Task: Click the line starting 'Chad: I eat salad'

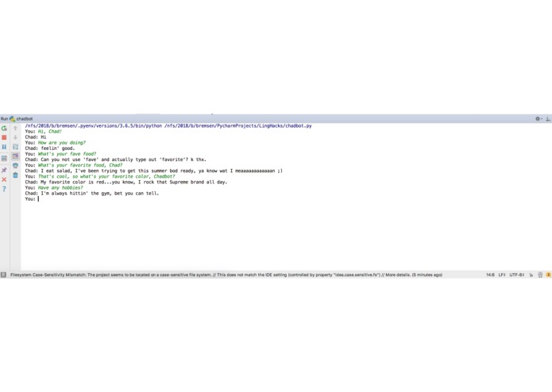Action: click(154, 171)
